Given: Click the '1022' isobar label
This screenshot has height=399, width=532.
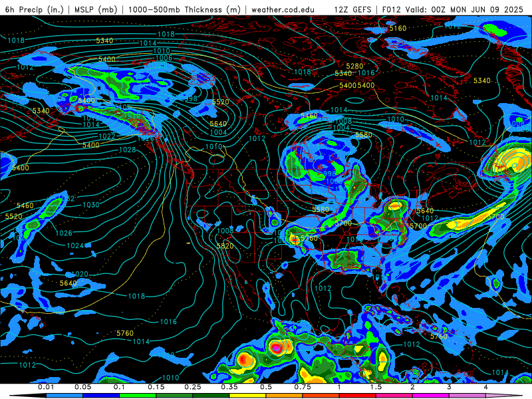Looking at the screenshot, I should pos(107,136).
